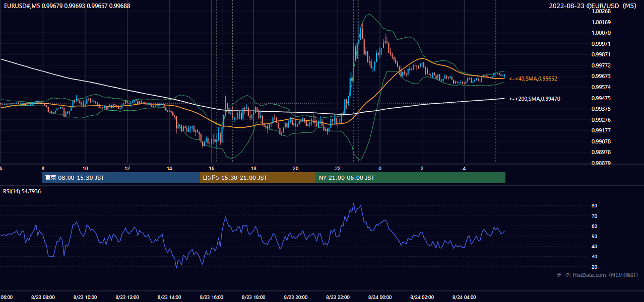This screenshot has width=644, height=302.
Task: Click the bottom date label 8/24 00:00
Action: pos(380,297)
